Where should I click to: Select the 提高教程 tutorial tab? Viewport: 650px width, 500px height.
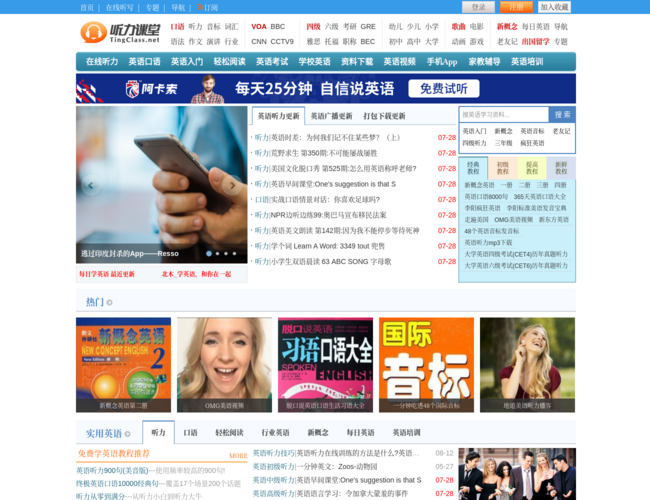tap(532, 168)
